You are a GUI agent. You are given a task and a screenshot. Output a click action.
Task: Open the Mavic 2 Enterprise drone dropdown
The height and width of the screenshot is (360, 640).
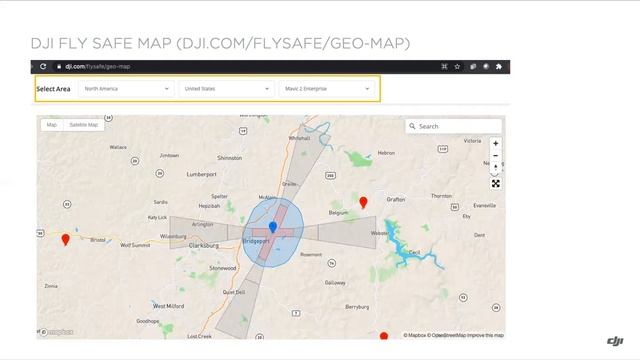(327, 89)
